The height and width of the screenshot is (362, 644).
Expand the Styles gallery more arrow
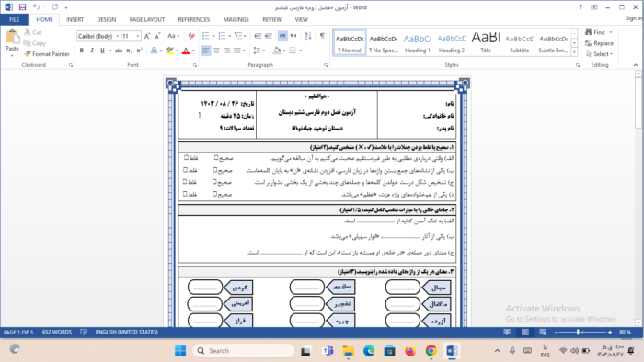click(x=574, y=52)
